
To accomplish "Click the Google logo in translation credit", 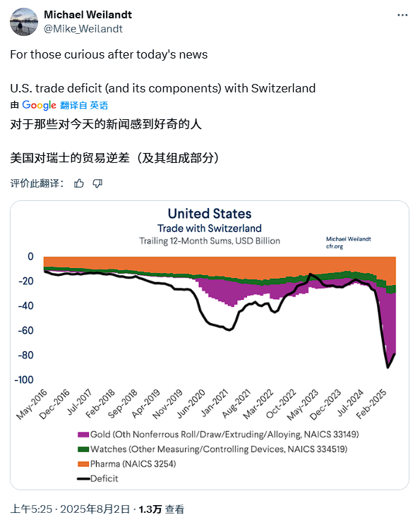I will [39, 105].
